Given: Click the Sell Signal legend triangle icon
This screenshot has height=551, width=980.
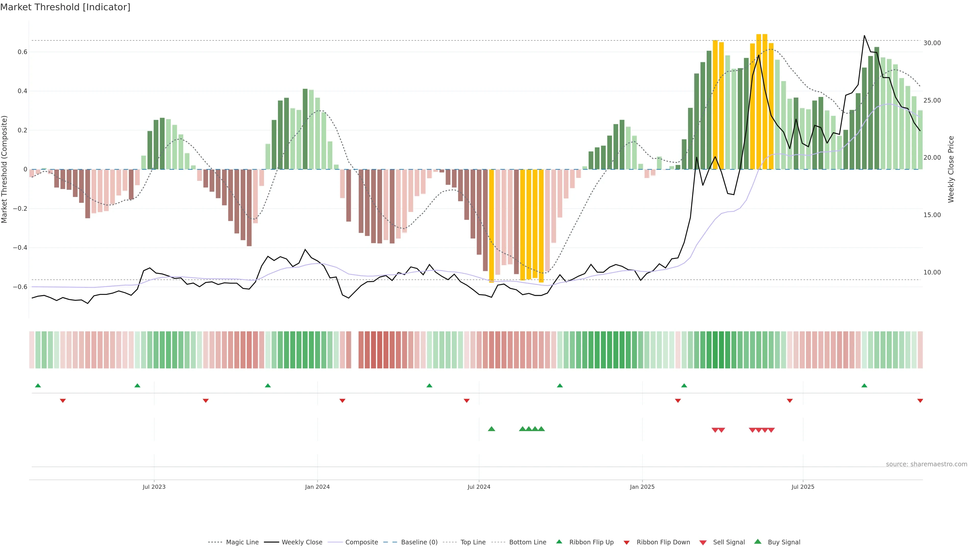Looking at the screenshot, I should point(703,542).
